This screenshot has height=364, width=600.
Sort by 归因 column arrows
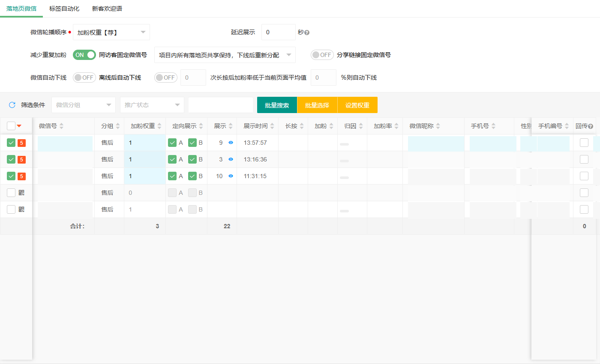pyautogui.click(x=361, y=126)
